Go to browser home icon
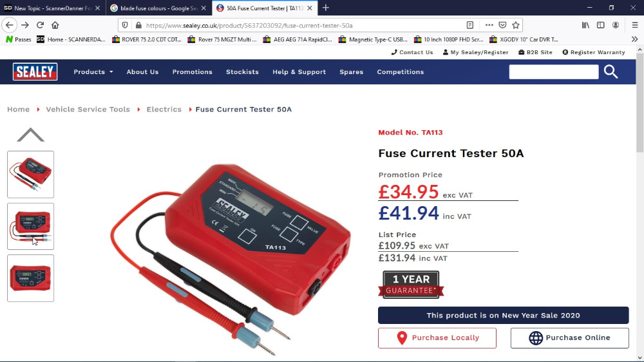Viewport: 644px width, 362px height. 55,25
